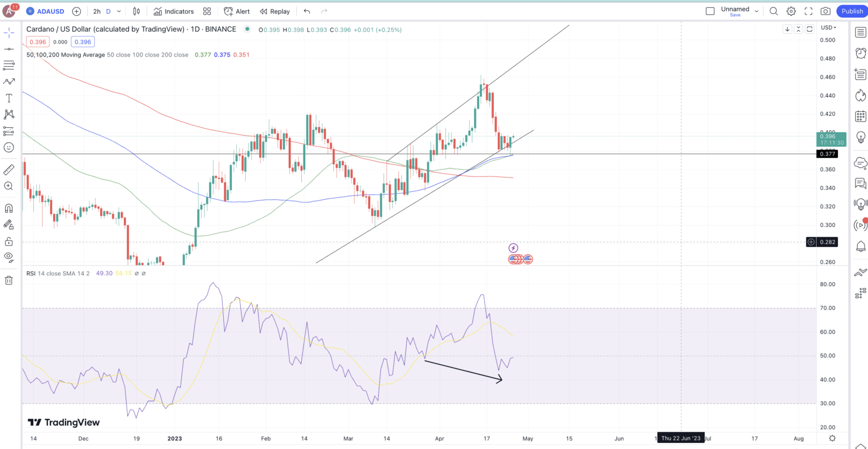Open chart settings gear in top toolbar
868x449 pixels.
point(791,11)
